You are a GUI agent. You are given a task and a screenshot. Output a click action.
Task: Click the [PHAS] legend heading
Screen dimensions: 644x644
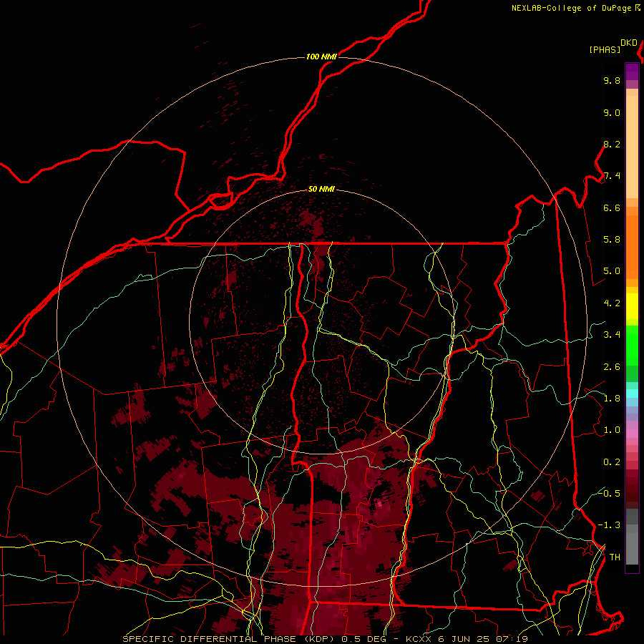[605, 50]
